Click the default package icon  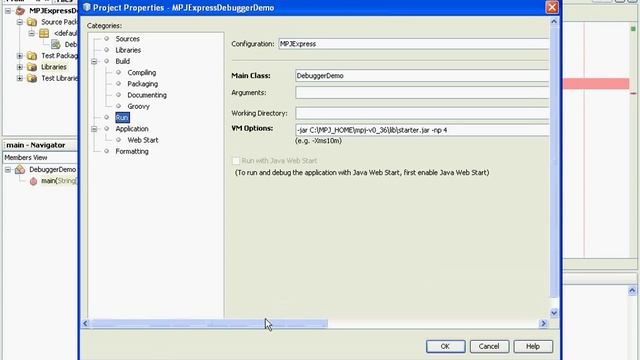click(x=44, y=33)
